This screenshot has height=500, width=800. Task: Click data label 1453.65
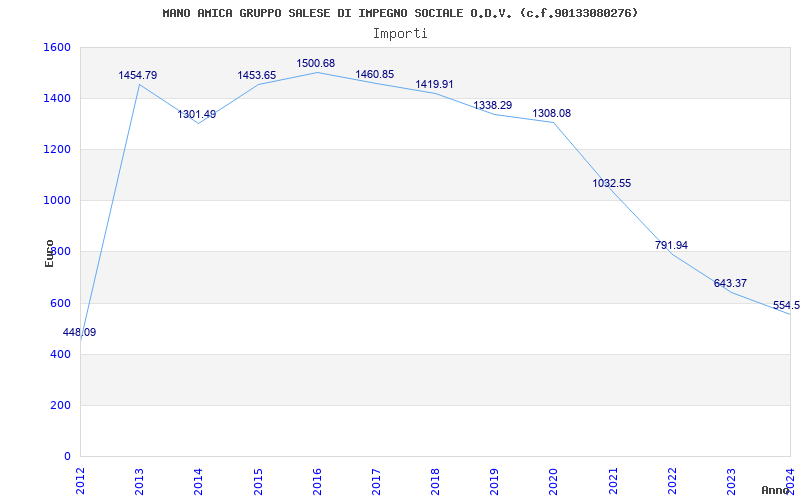tap(257, 76)
